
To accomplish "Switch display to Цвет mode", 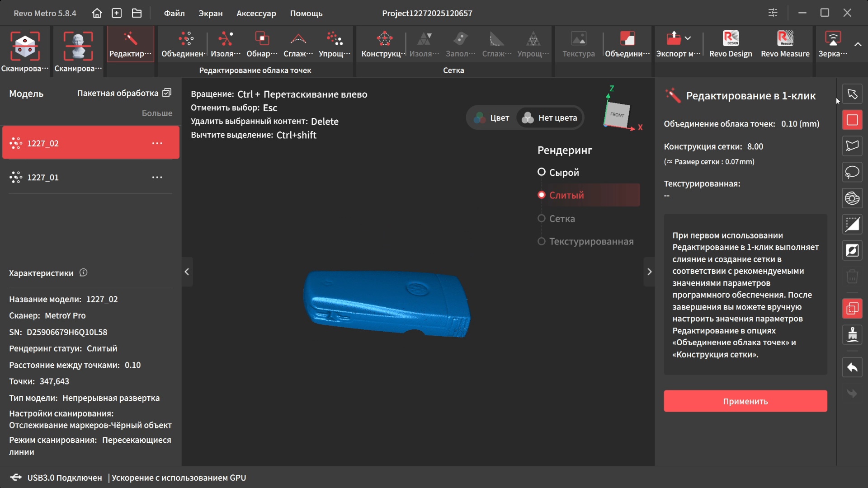I will click(x=492, y=118).
